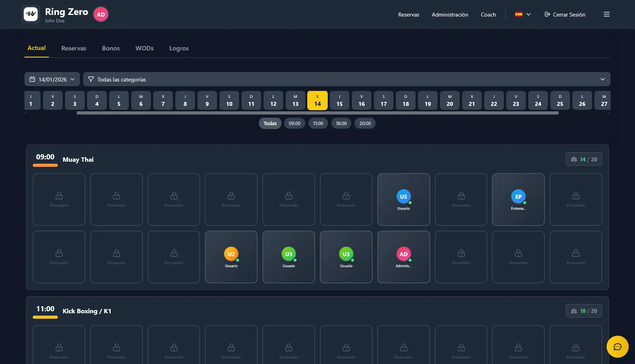The height and width of the screenshot is (364, 635).
Task: Expand the Todas las categorías dropdown
Action: (x=347, y=79)
